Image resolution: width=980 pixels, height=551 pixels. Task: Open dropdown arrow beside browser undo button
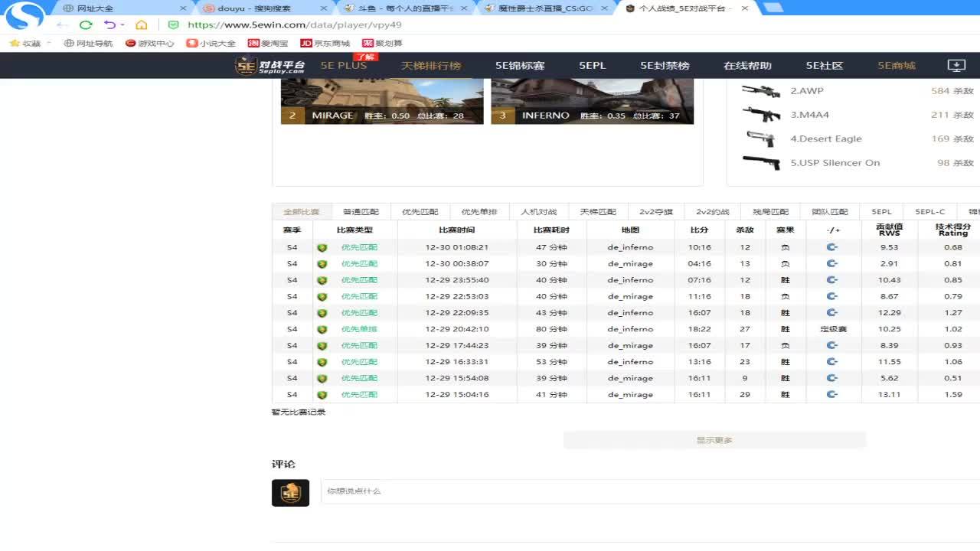122,25
